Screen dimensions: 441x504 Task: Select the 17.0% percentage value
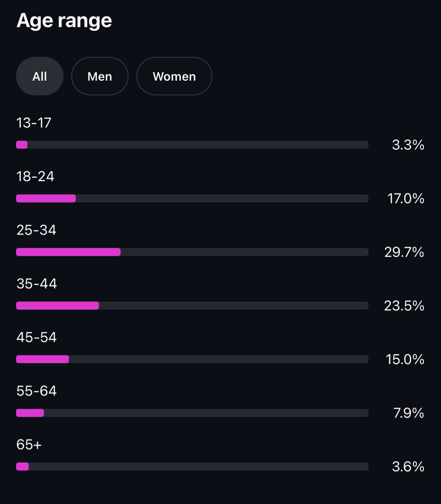[x=406, y=198]
